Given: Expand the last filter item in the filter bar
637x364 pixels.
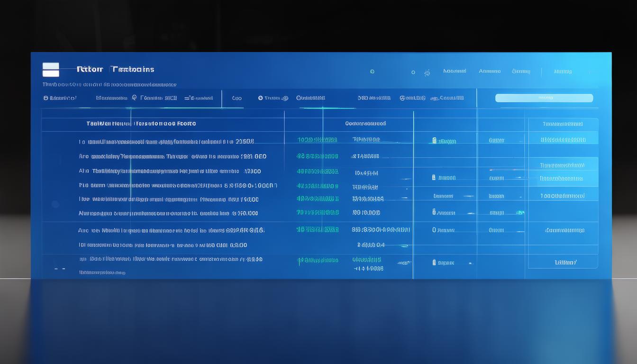Looking at the screenshot, I should tap(451, 98).
